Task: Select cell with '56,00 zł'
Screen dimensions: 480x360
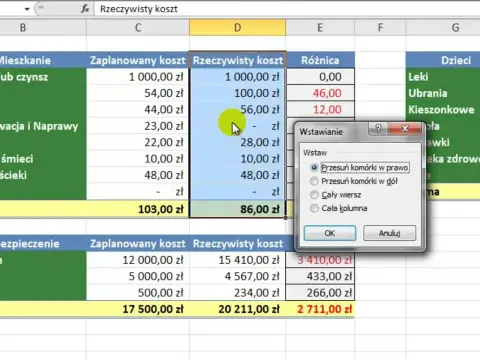Action: (x=237, y=109)
